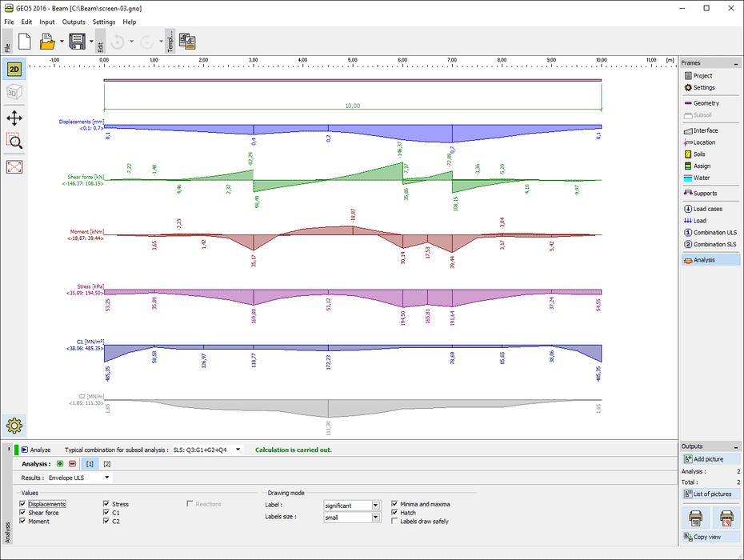Open the Labels size dropdown
Viewport: 744px width, 560px height.
click(351, 518)
